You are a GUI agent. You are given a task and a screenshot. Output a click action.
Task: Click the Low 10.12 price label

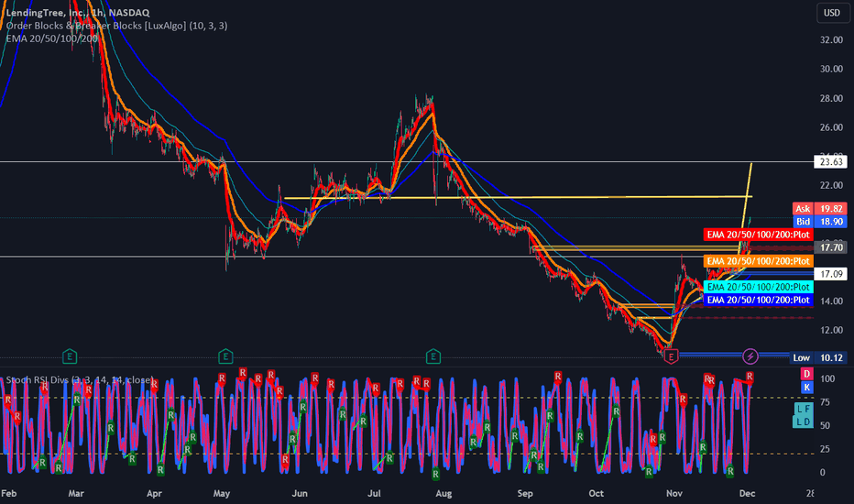[818, 357]
